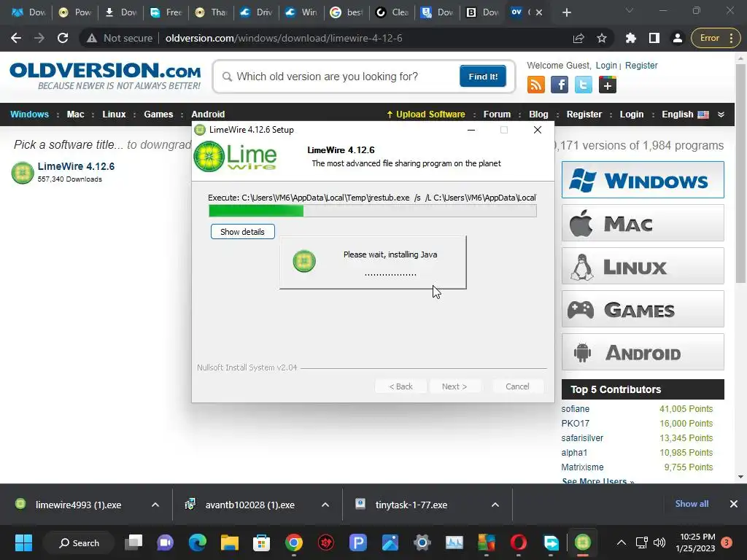
Task: Click the RSS feed icon
Action: (x=536, y=85)
